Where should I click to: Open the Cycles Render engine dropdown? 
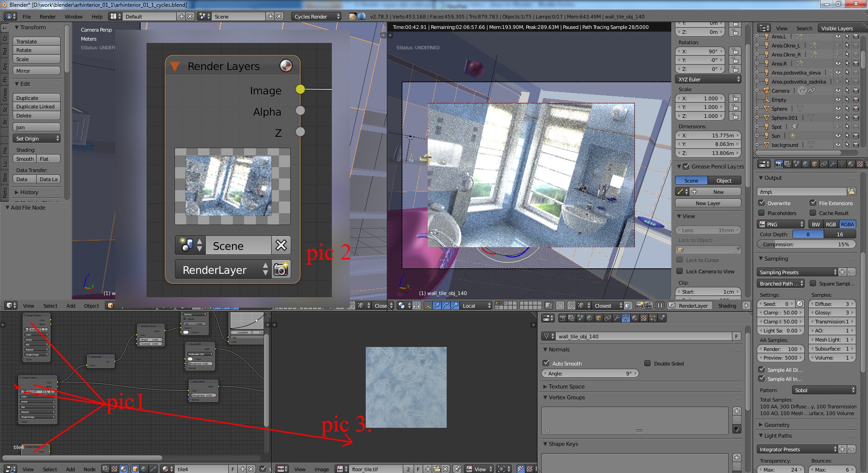(x=316, y=16)
